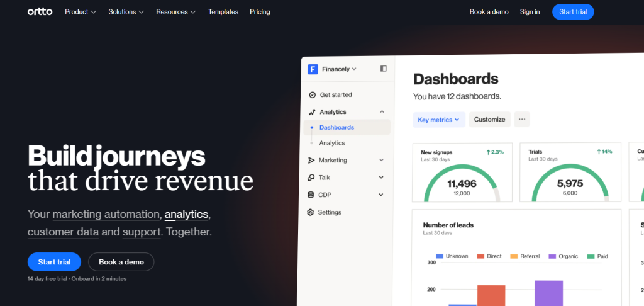Open the Templates nav item
The image size is (644, 306).
coord(223,12)
